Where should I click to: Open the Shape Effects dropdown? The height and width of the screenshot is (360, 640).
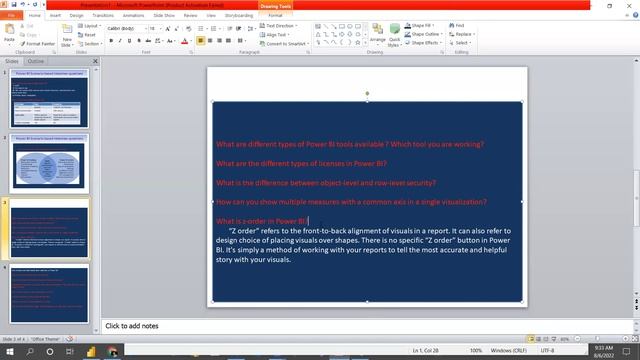(x=423, y=42)
